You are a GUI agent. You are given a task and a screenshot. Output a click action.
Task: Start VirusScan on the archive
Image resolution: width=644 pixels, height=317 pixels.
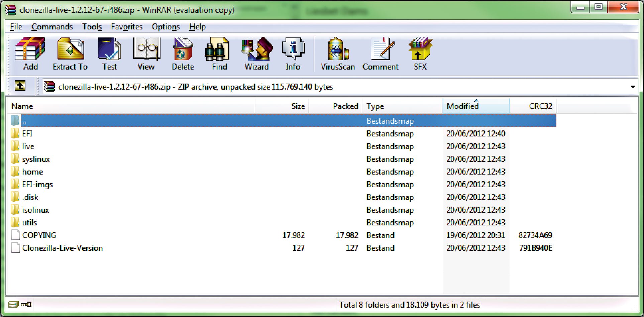click(x=338, y=54)
